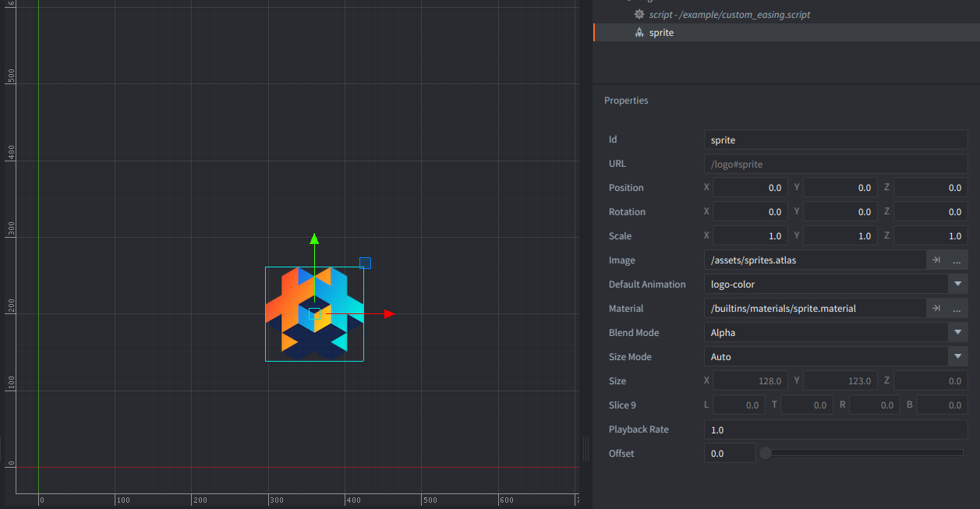The width and height of the screenshot is (980, 509).
Task: Click the gear icon beside the script entry
Action: [x=639, y=14]
